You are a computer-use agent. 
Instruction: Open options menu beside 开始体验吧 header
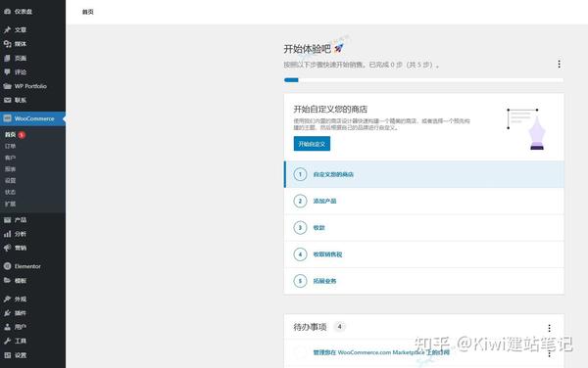559,64
